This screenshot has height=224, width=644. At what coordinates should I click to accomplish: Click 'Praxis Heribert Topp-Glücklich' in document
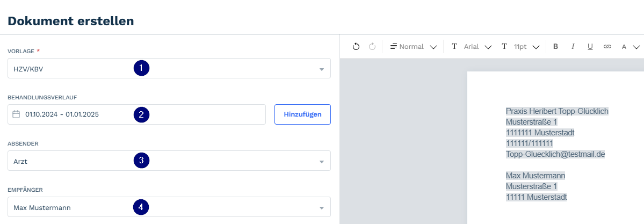pos(557,111)
